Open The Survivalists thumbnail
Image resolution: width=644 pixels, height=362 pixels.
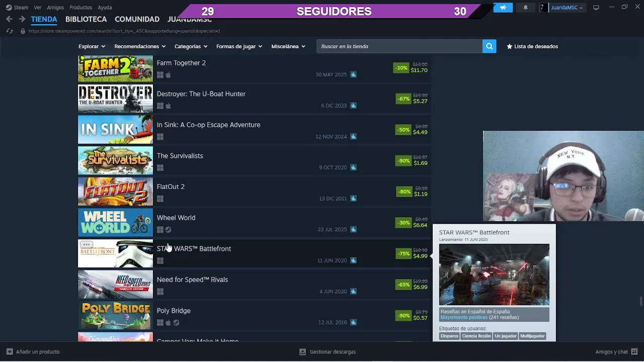[115, 161]
